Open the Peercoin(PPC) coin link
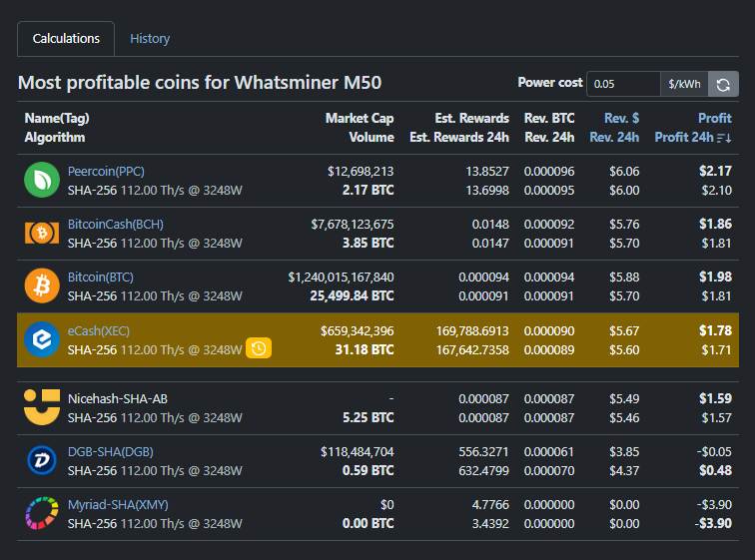Viewport: 755px width, 560px height. pyautogui.click(x=106, y=172)
